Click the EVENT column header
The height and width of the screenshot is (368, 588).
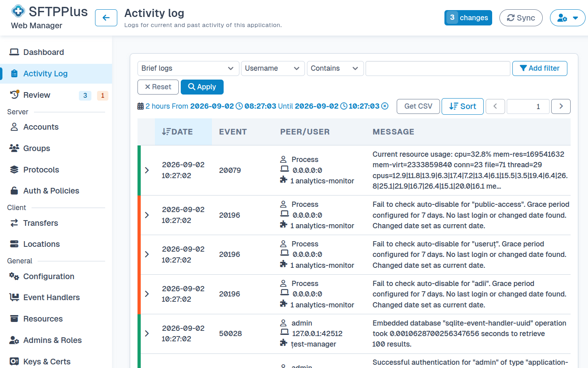coord(233,132)
